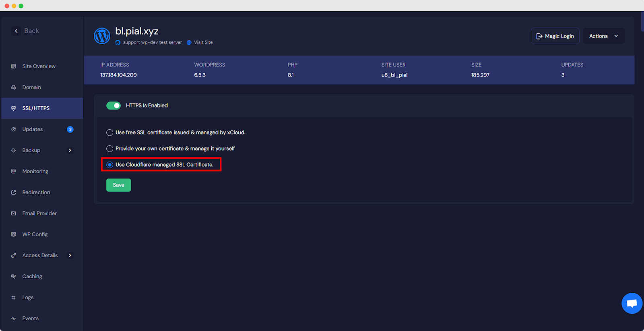Click the Caching sidebar icon
644x331 pixels.
point(13,276)
